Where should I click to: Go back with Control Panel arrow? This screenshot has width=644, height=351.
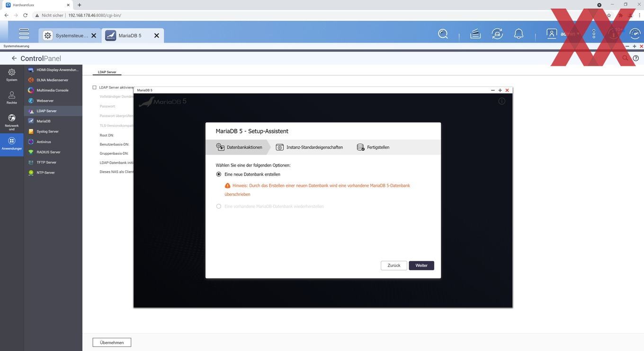14,58
